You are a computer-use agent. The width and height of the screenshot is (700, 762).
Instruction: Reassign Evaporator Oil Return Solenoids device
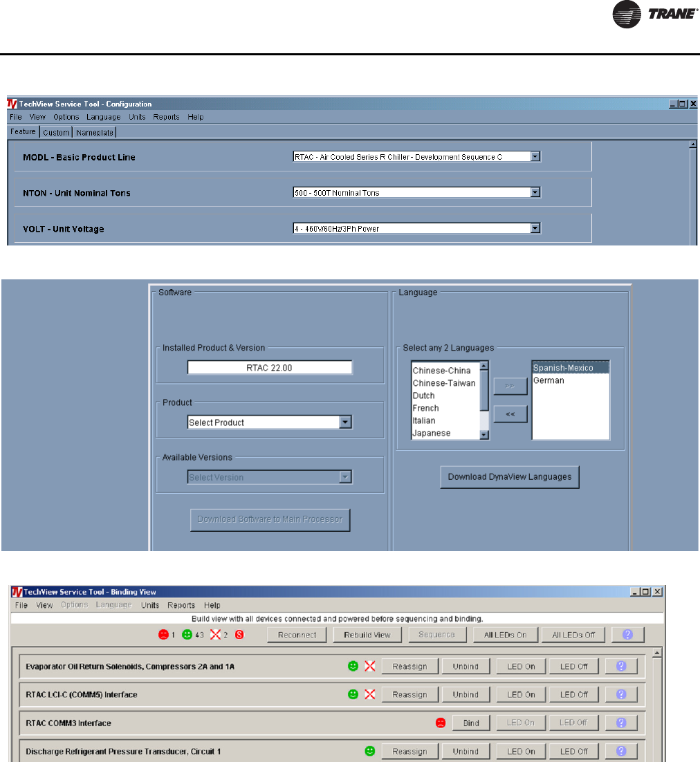(409, 667)
